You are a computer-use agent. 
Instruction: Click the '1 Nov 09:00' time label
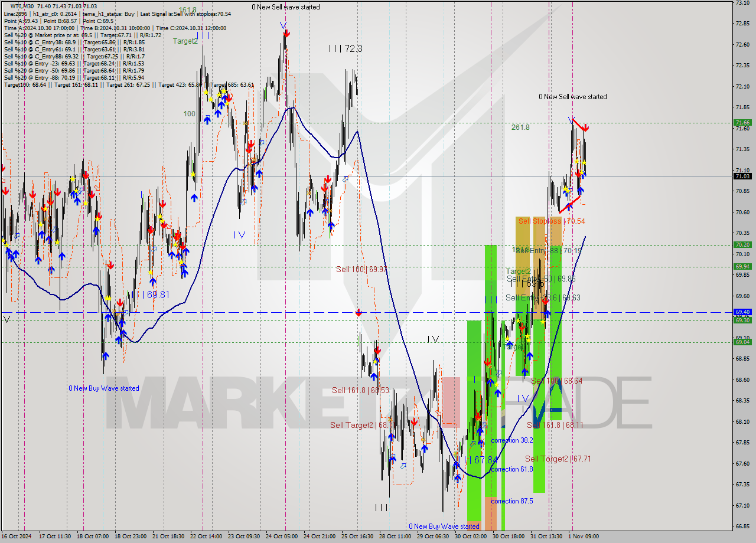(x=583, y=537)
